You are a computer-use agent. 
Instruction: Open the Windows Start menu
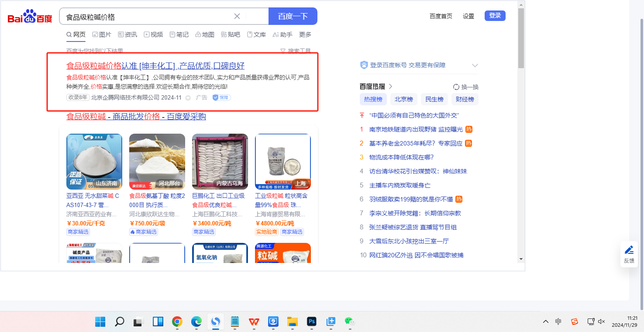(x=100, y=322)
